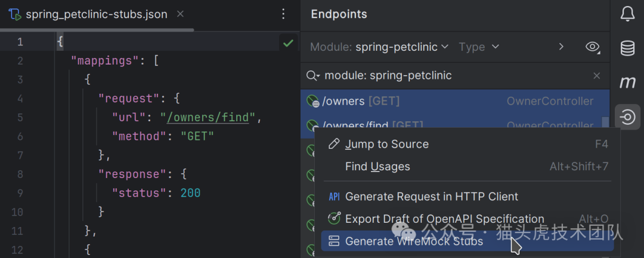Click Export Draft of OpenAPI Specification
Image resolution: width=644 pixels, height=258 pixels.
pyautogui.click(x=444, y=219)
